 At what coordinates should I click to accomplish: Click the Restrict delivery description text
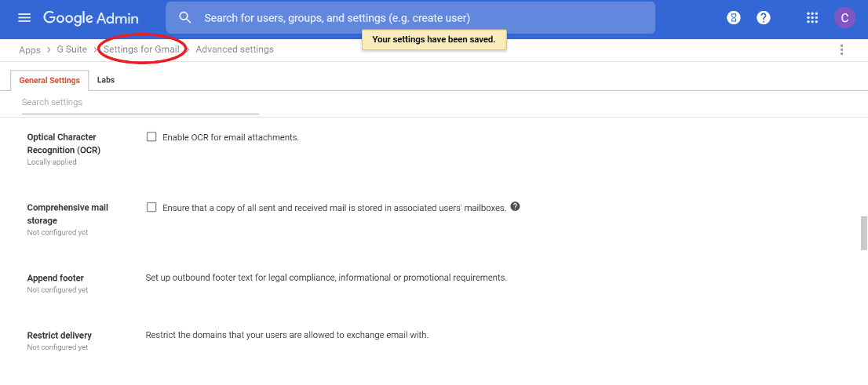[287, 336]
